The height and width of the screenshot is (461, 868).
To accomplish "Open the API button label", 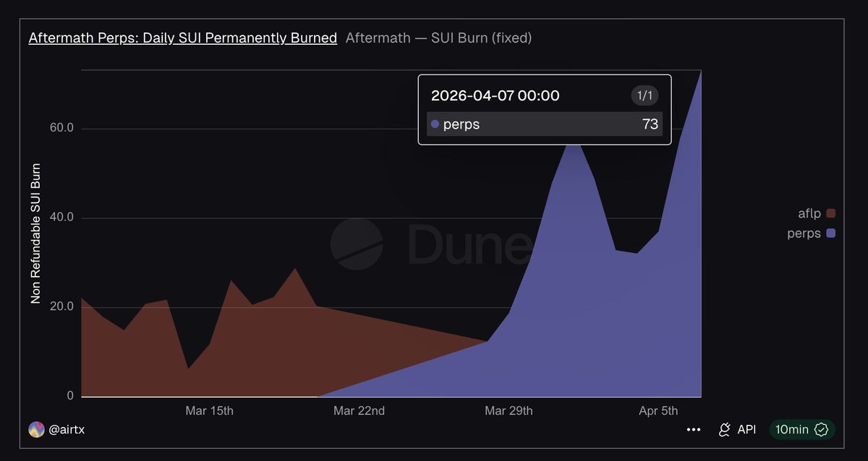I will 746,430.
